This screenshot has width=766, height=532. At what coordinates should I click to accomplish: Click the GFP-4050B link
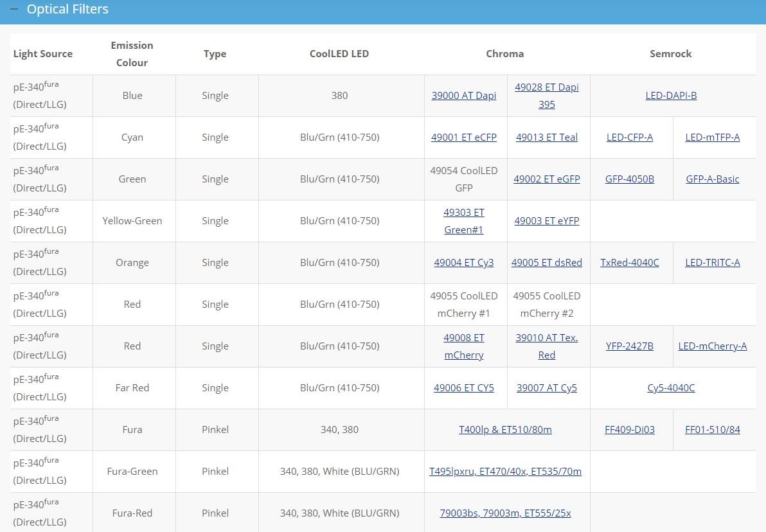630,179
